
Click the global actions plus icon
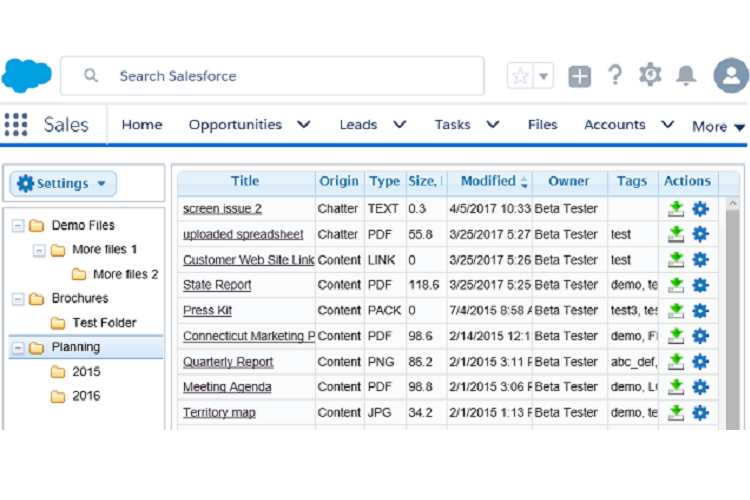[x=580, y=76]
